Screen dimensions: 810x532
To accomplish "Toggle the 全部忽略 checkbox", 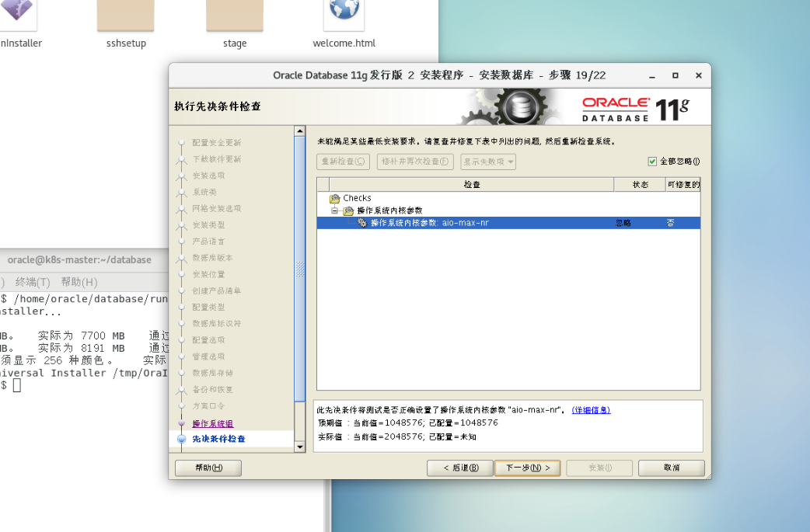I will (652, 162).
